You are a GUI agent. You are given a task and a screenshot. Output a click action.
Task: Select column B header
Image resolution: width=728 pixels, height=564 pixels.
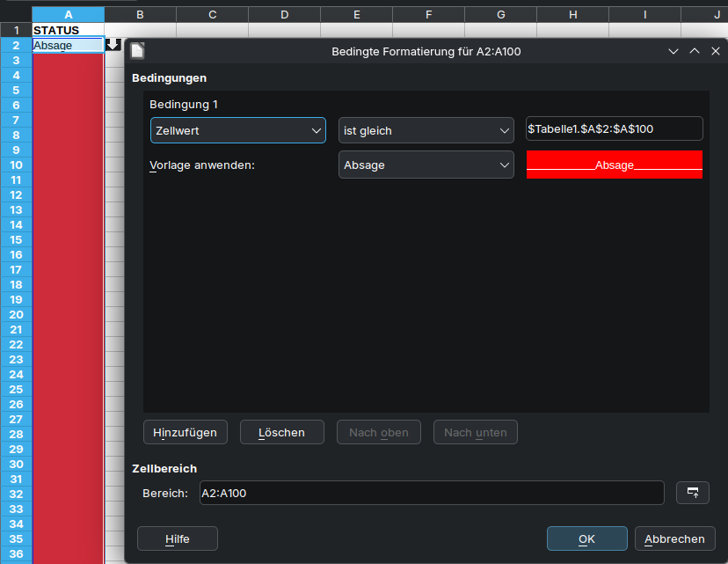[x=140, y=15]
